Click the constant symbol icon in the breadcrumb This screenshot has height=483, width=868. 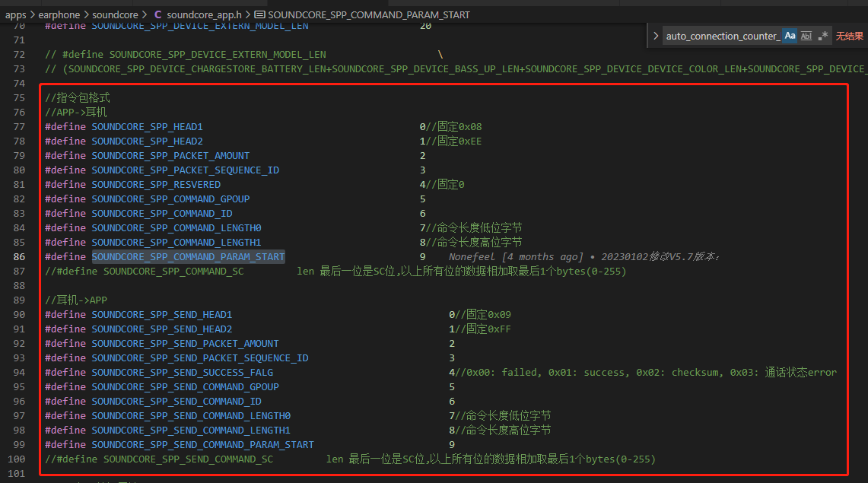(x=259, y=14)
